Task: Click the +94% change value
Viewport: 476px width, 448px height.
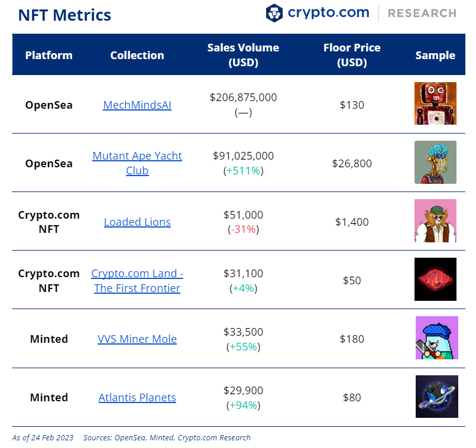Action: tap(243, 405)
